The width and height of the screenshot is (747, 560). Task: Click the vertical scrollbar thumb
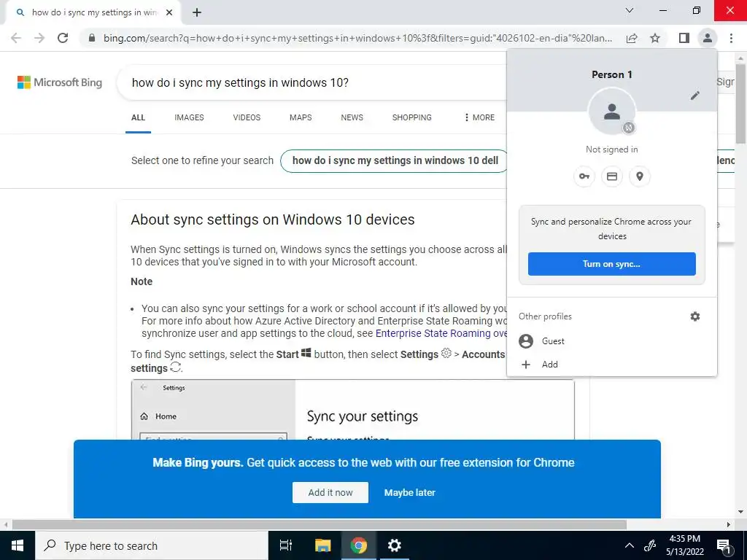(x=741, y=104)
